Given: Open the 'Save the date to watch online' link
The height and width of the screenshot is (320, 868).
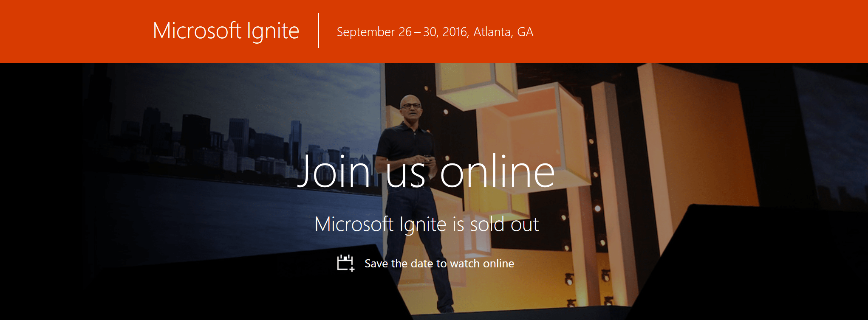Looking at the screenshot, I should point(439,264).
